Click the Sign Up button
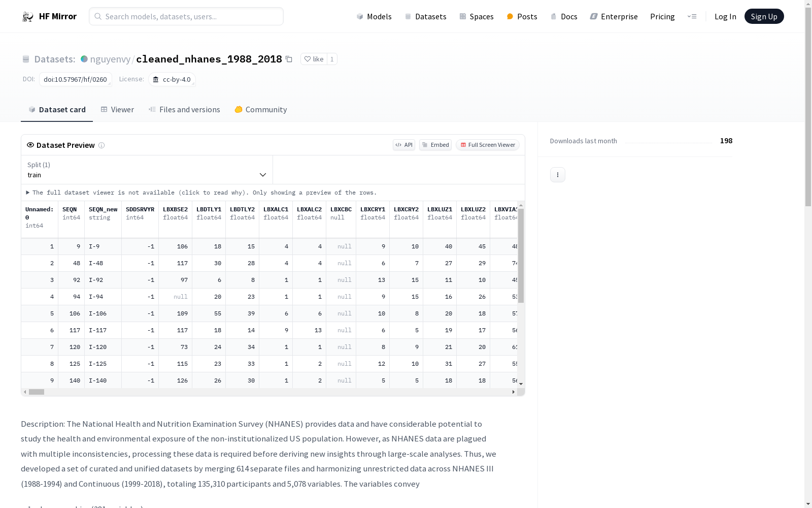 point(764,16)
